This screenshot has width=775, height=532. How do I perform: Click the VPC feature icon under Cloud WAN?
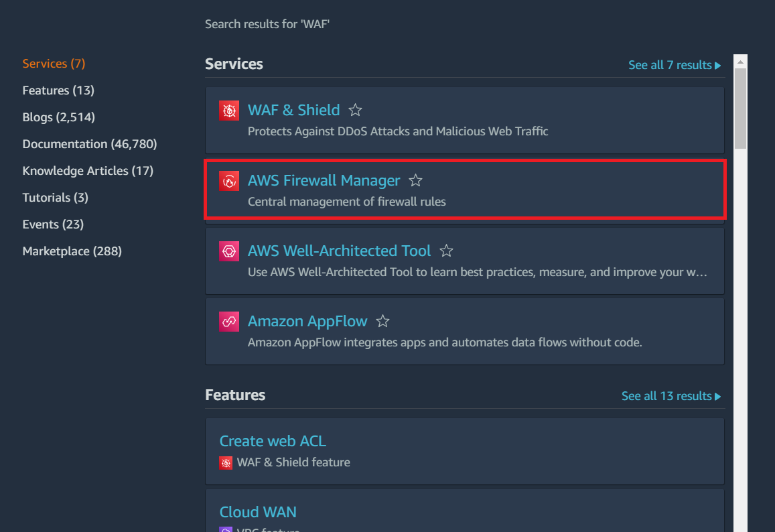(225, 529)
